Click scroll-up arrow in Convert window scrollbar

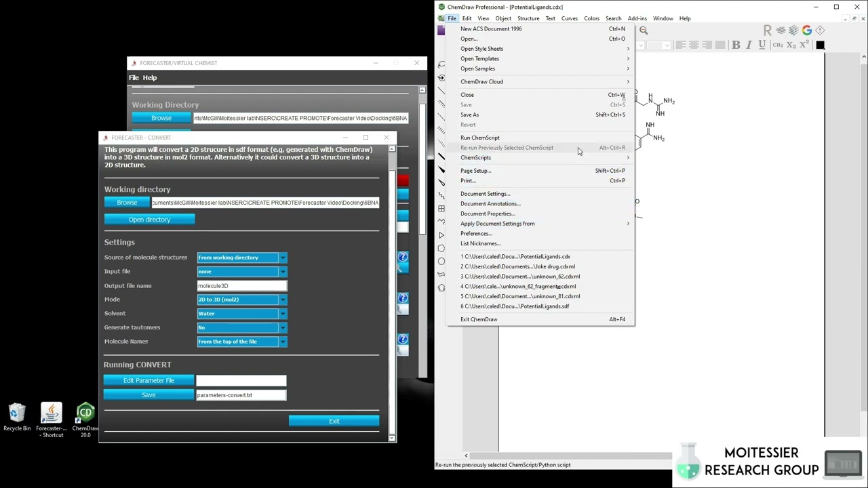coord(392,148)
